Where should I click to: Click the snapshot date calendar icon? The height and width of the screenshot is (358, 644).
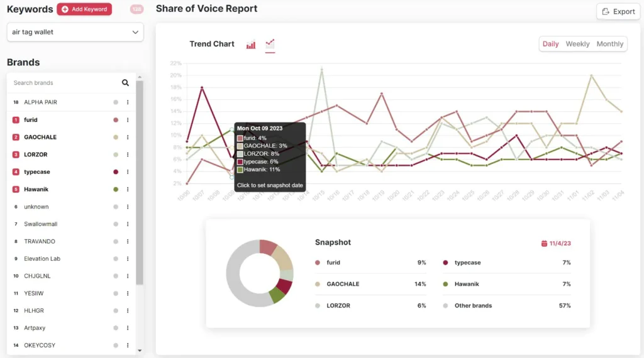[544, 243]
